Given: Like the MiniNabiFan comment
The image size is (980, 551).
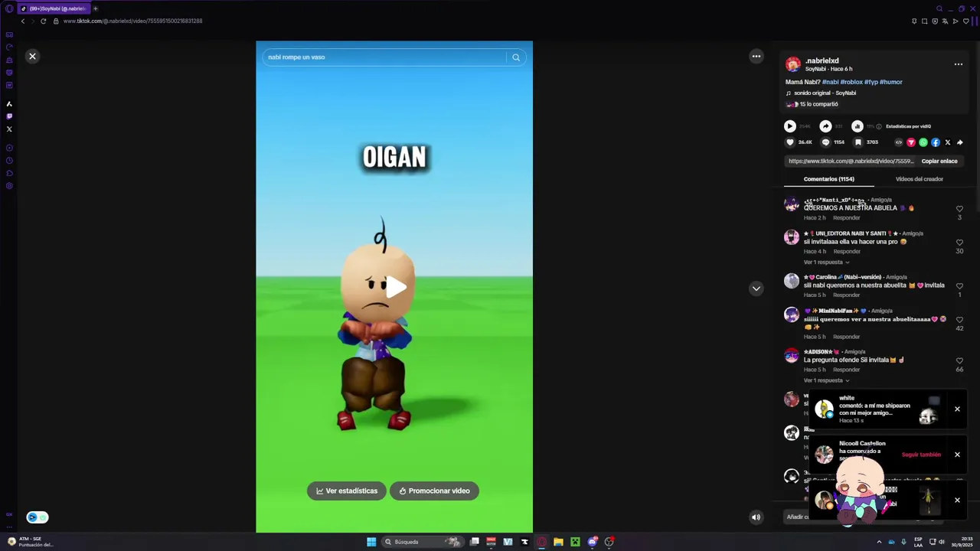Looking at the screenshot, I should [959, 320].
